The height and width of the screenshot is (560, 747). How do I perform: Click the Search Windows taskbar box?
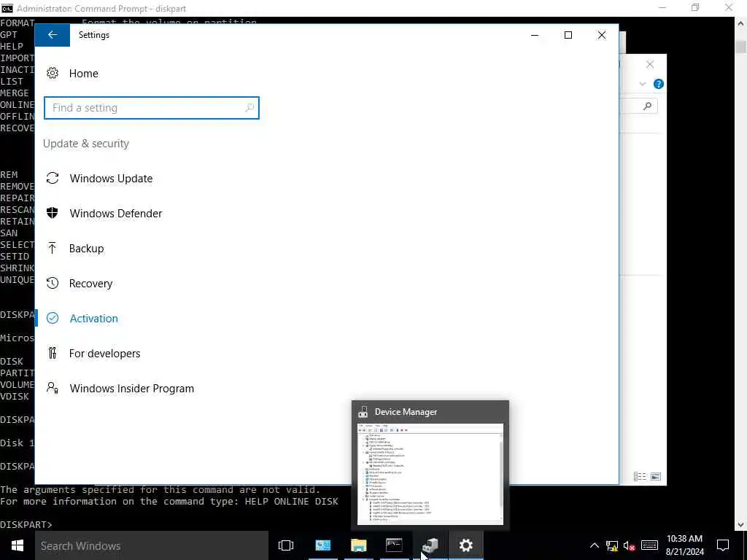(x=152, y=545)
